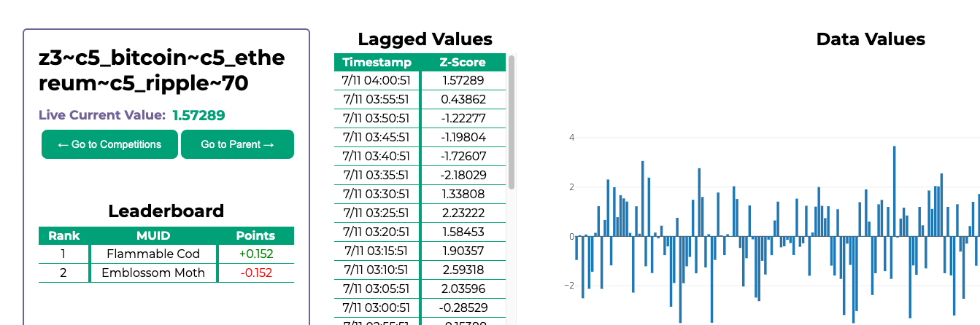Click the Go to Competitions button
Viewport: 980px width, 325px height.
[x=109, y=144]
